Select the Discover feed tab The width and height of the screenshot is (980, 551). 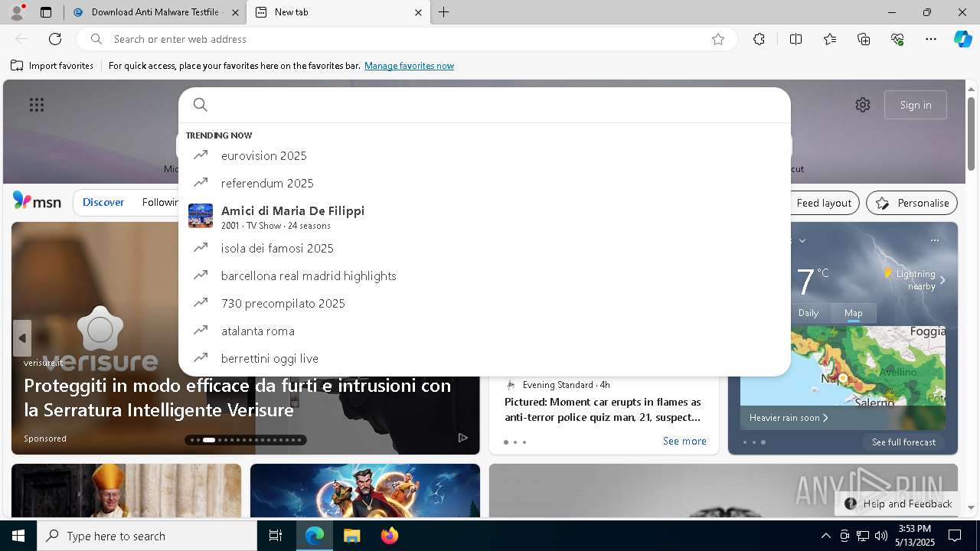pos(103,202)
